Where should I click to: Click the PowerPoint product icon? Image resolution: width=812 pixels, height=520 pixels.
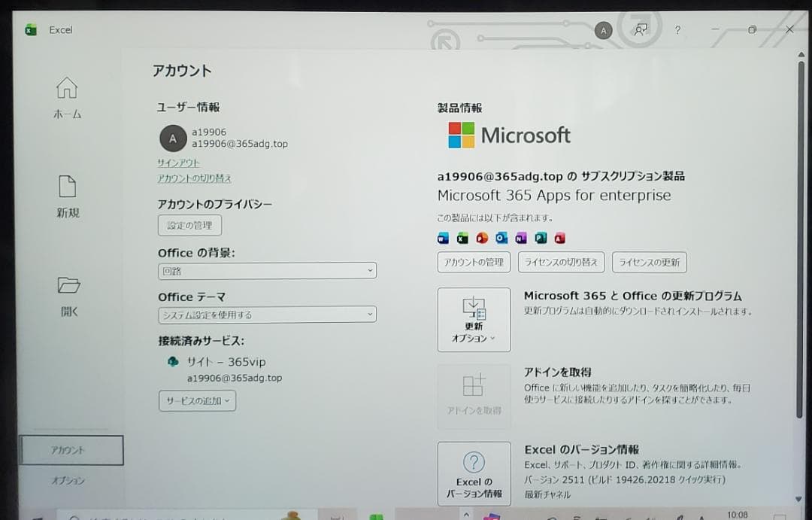482,238
